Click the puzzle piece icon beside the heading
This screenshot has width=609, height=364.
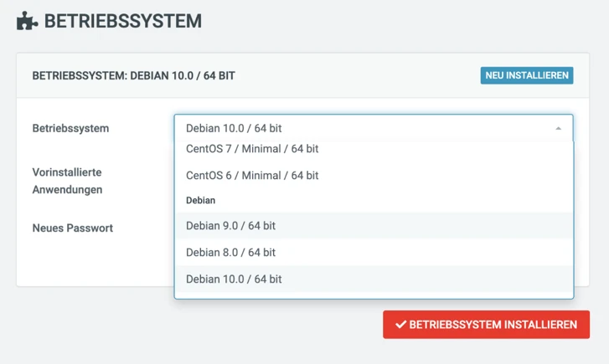(x=27, y=21)
